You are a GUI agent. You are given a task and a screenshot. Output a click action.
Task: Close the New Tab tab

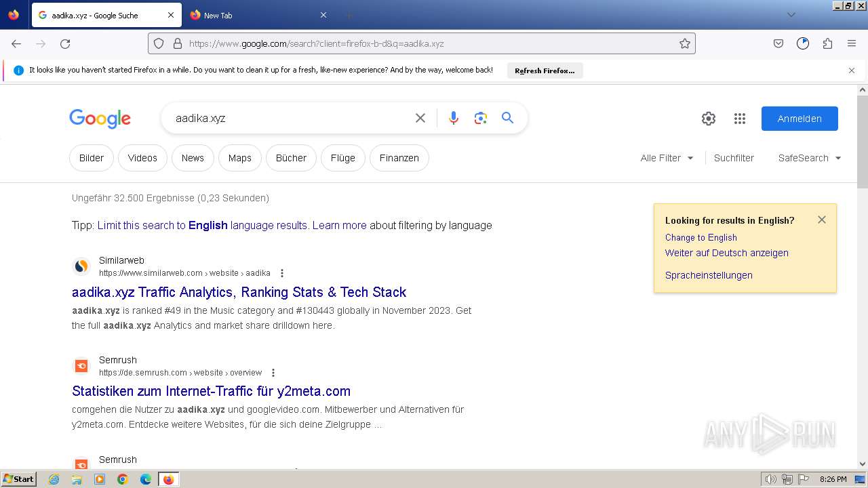(x=323, y=15)
